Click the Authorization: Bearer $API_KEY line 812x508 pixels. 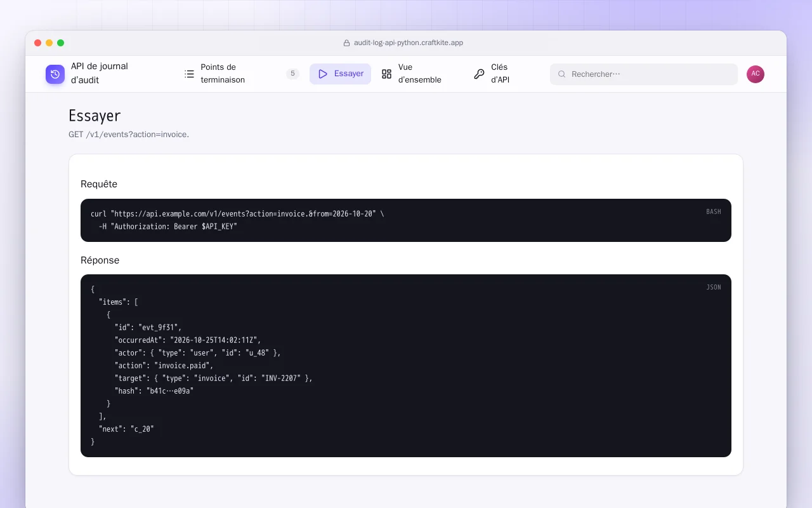(x=167, y=227)
